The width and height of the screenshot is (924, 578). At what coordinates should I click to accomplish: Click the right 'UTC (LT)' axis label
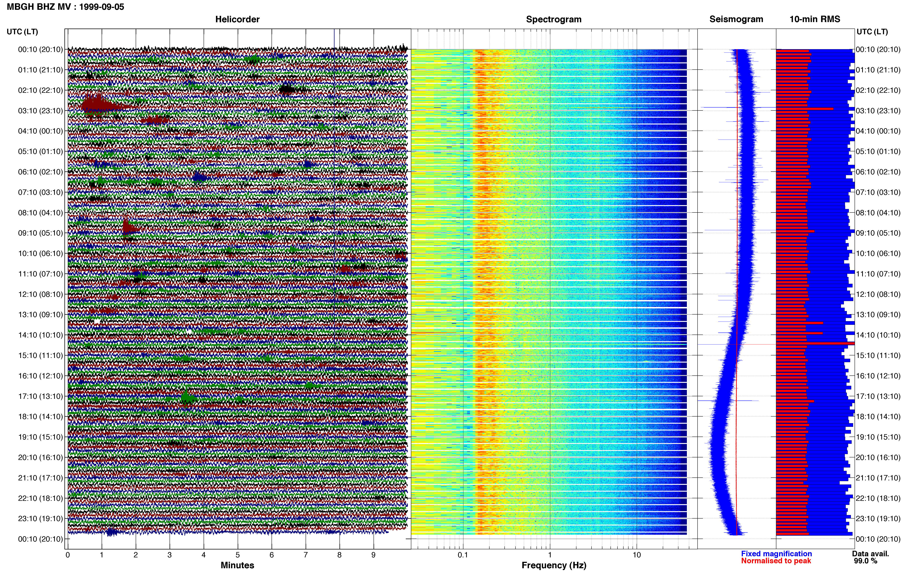click(872, 32)
